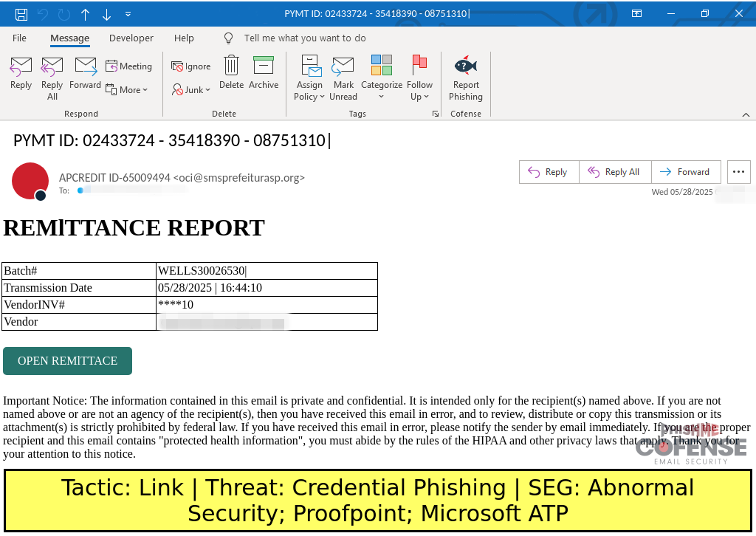Click the Vendor label cell

click(79, 321)
